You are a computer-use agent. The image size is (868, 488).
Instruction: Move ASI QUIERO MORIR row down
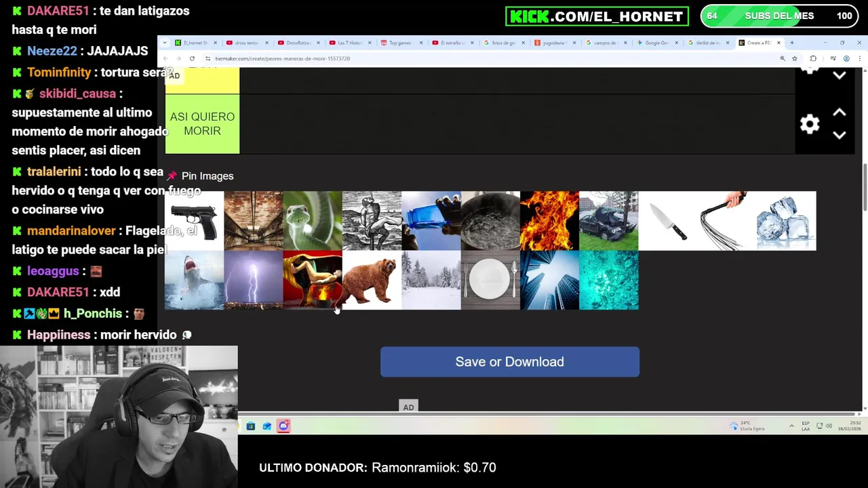pyautogui.click(x=840, y=135)
